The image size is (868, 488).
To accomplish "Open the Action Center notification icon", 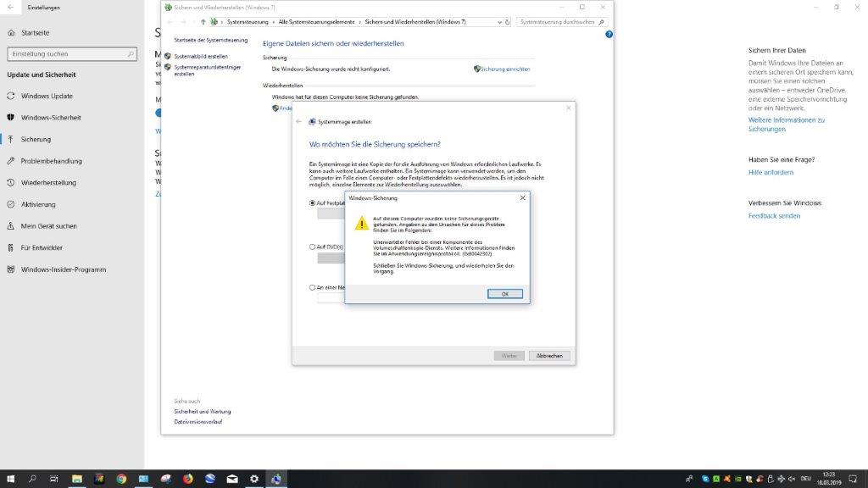I will point(853,480).
